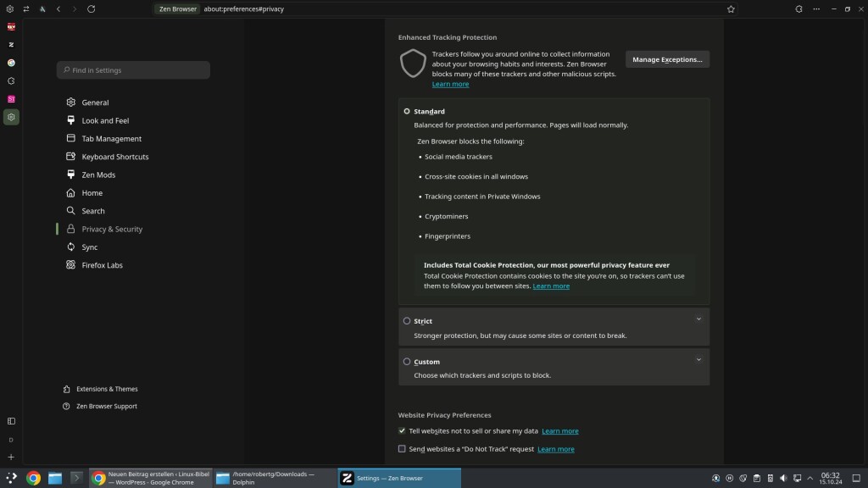Open the Zen 'Z' pinned tab in the sidebar
The width and height of the screenshot is (868, 488).
(11, 45)
